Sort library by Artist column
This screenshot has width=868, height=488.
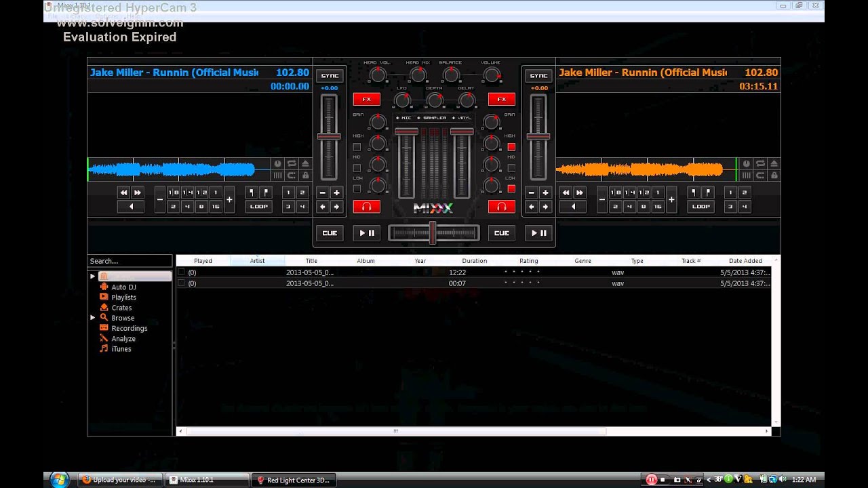258,261
